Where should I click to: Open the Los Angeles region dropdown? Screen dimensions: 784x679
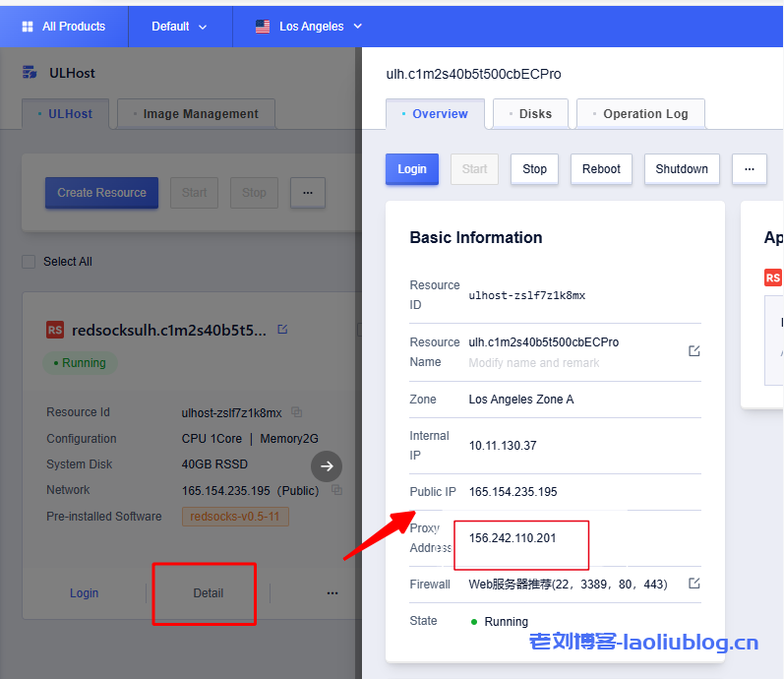click(309, 27)
